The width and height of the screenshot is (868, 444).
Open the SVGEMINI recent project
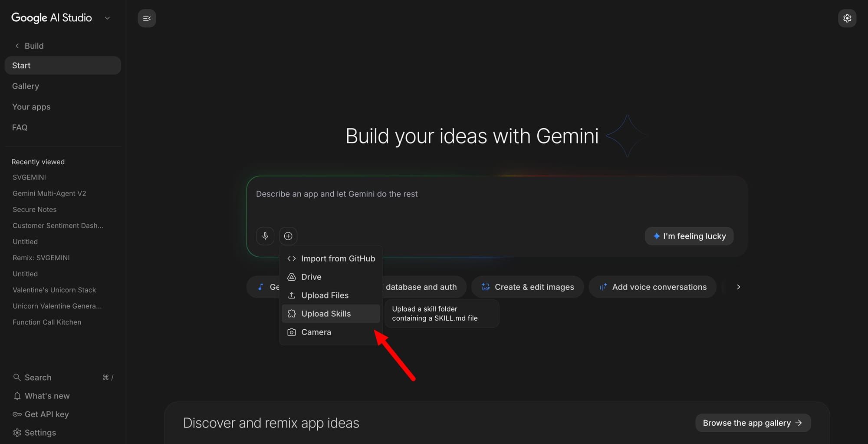tap(29, 177)
